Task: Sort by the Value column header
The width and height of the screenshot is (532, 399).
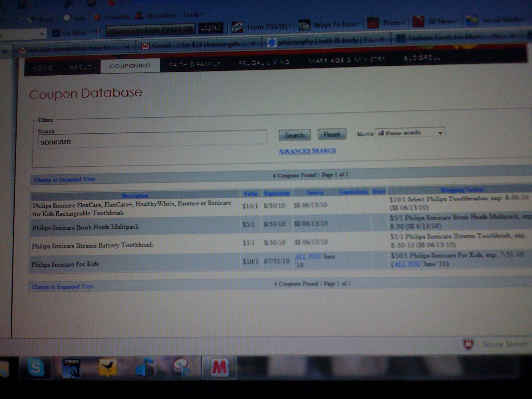Action: pos(250,194)
